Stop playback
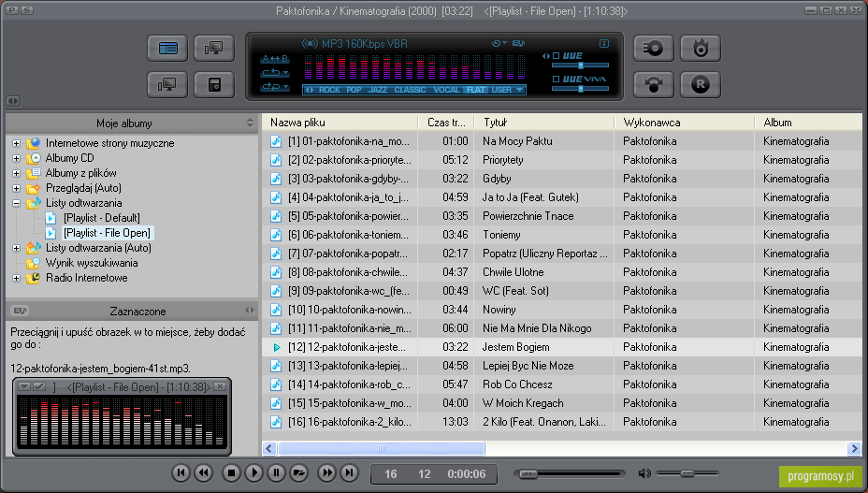The height and width of the screenshot is (493, 868). 231,473
